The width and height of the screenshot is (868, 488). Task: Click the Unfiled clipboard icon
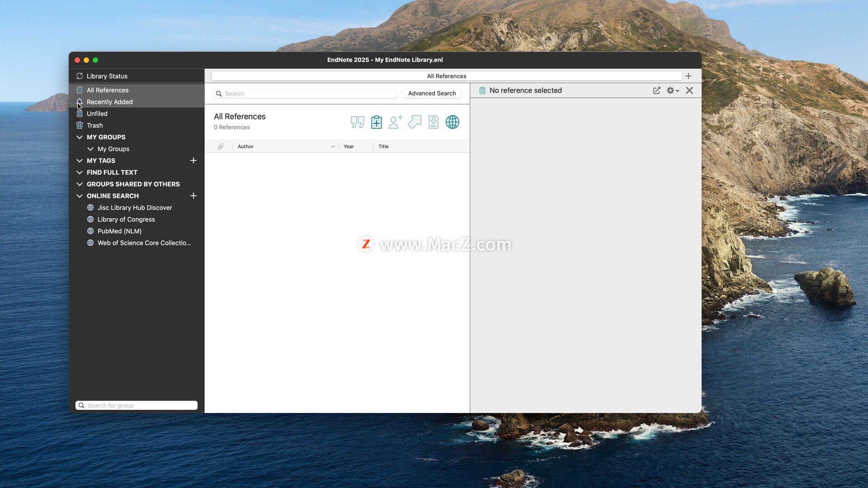tap(80, 113)
